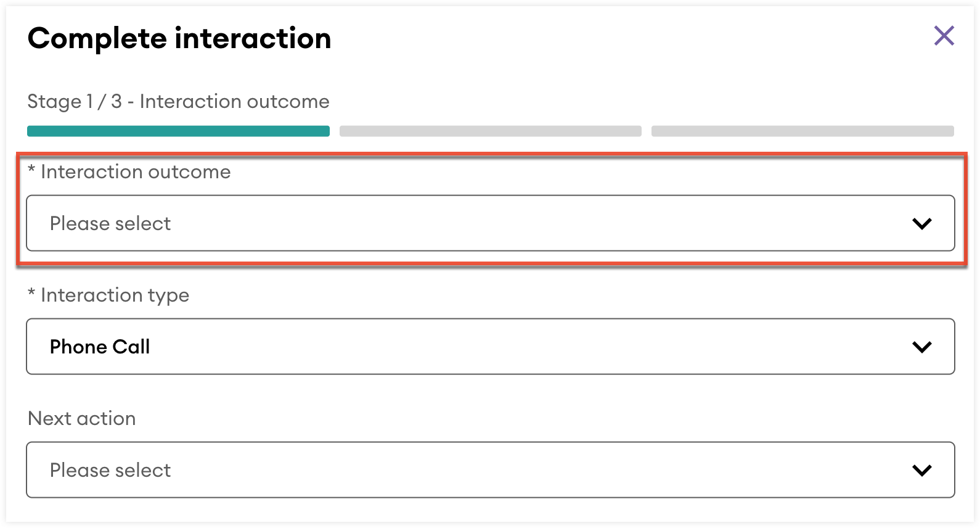The image size is (980, 528).
Task: Click the Interaction outcome field label
Action: pyautogui.click(x=136, y=172)
